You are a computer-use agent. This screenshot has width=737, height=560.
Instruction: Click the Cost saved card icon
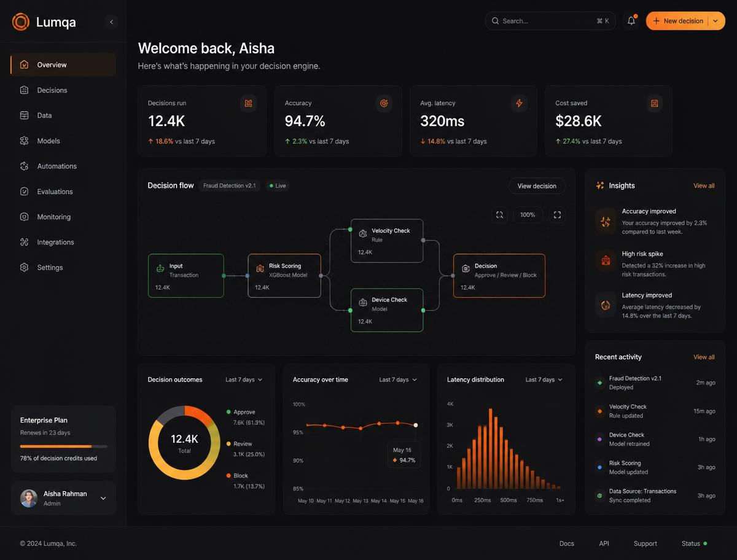point(655,103)
